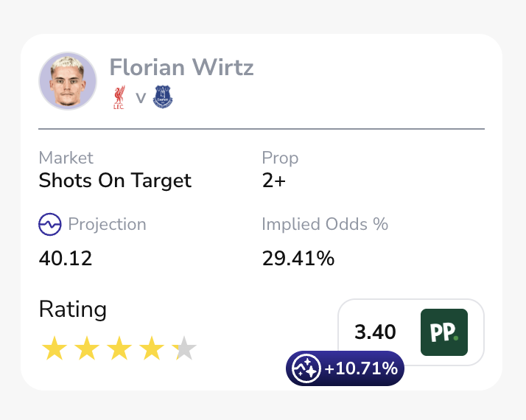The height and width of the screenshot is (420, 526).
Task: Click the Paddy Power bookmaker logo
Action: click(x=443, y=332)
